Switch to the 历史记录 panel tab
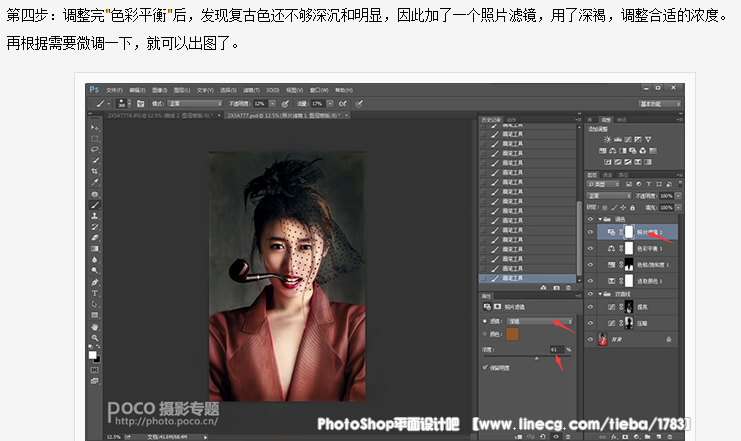This screenshot has width=741, height=441. (490, 120)
